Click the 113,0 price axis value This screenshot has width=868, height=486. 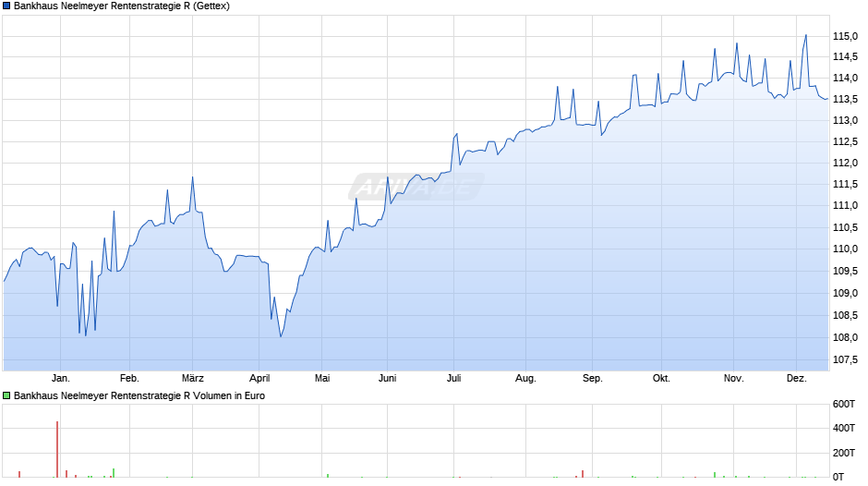[x=845, y=121]
